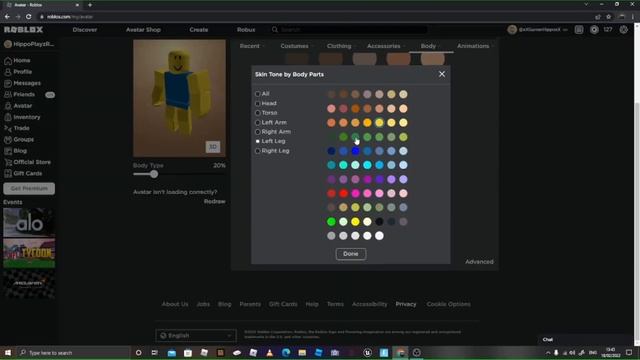
Task: Select the All body parts radio button
Action: pos(258,94)
